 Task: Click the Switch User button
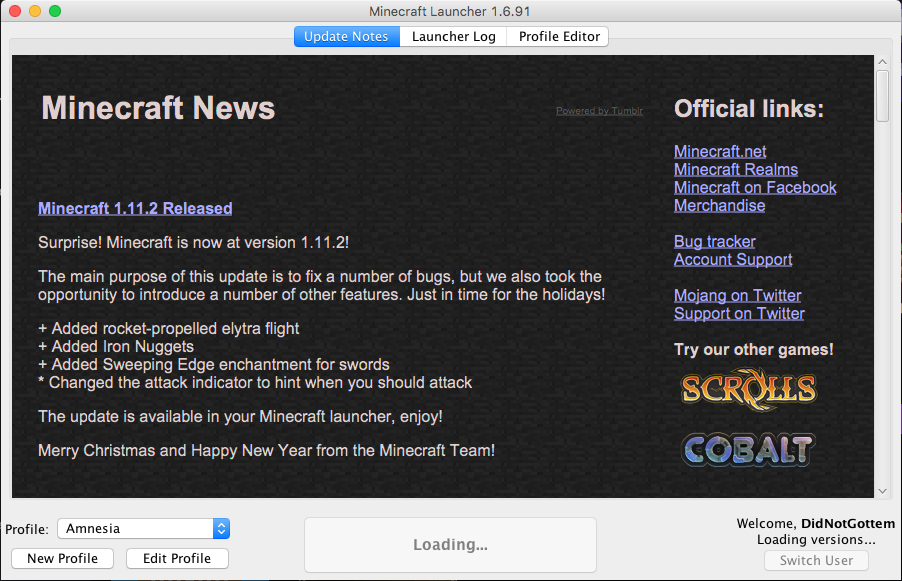tap(816, 560)
